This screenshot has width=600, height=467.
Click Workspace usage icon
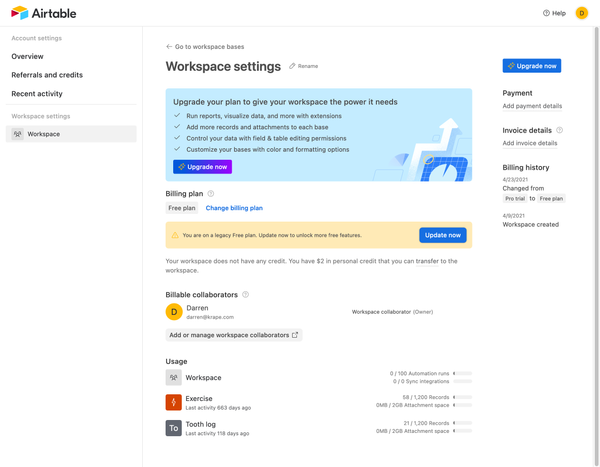(x=174, y=377)
